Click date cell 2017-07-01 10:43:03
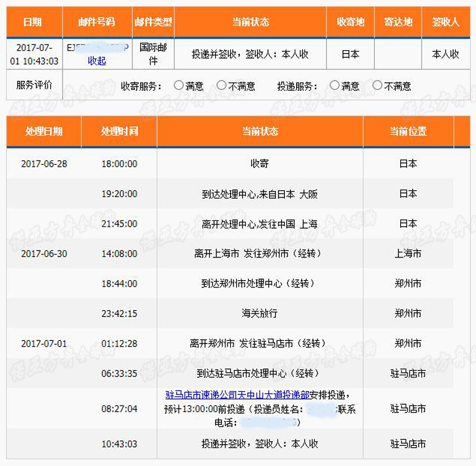The width and height of the screenshot is (476, 466). coord(35,54)
